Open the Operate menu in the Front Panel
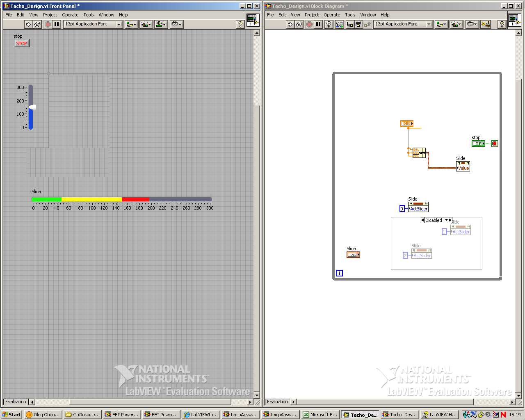525x420 pixels. pos(70,15)
